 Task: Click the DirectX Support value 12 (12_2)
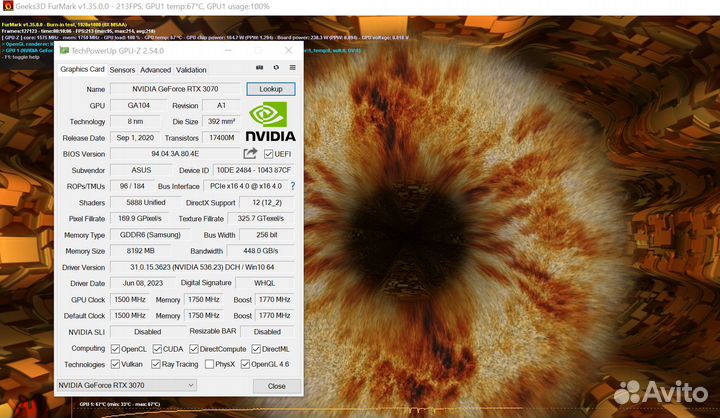tap(266, 202)
